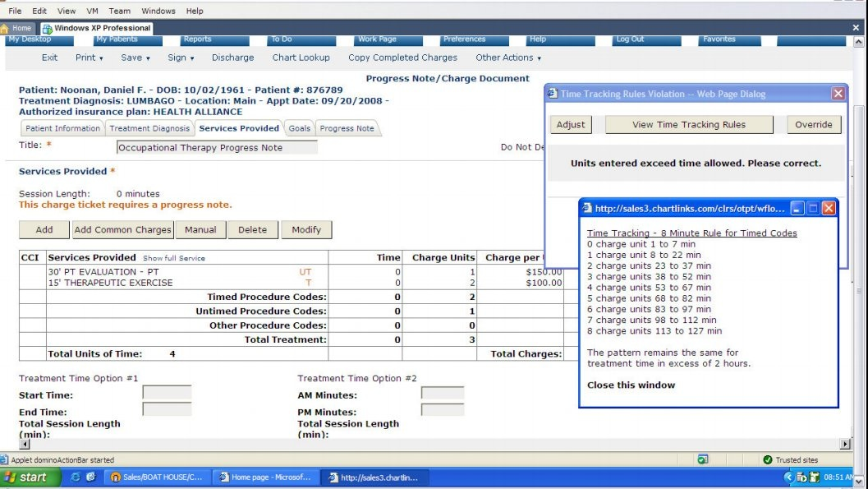Click the horizontal scrollbar left arrow

pyautogui.click(x=25, y=444)
